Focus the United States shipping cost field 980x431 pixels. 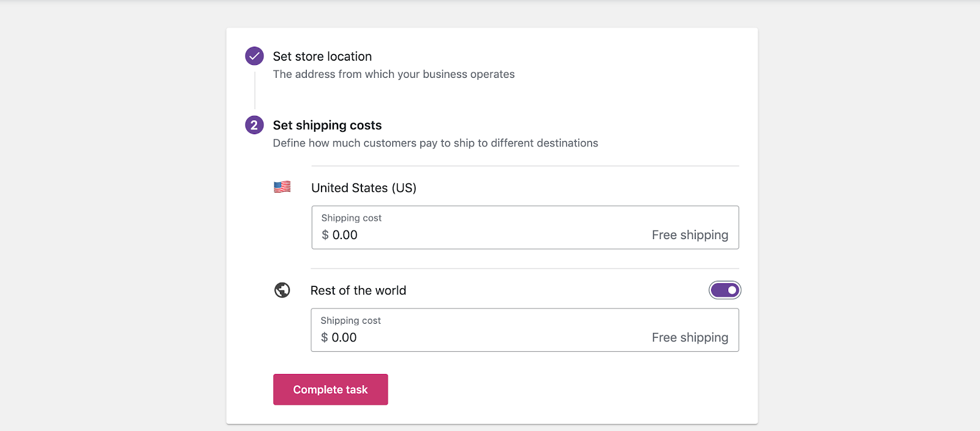(490, 235)
